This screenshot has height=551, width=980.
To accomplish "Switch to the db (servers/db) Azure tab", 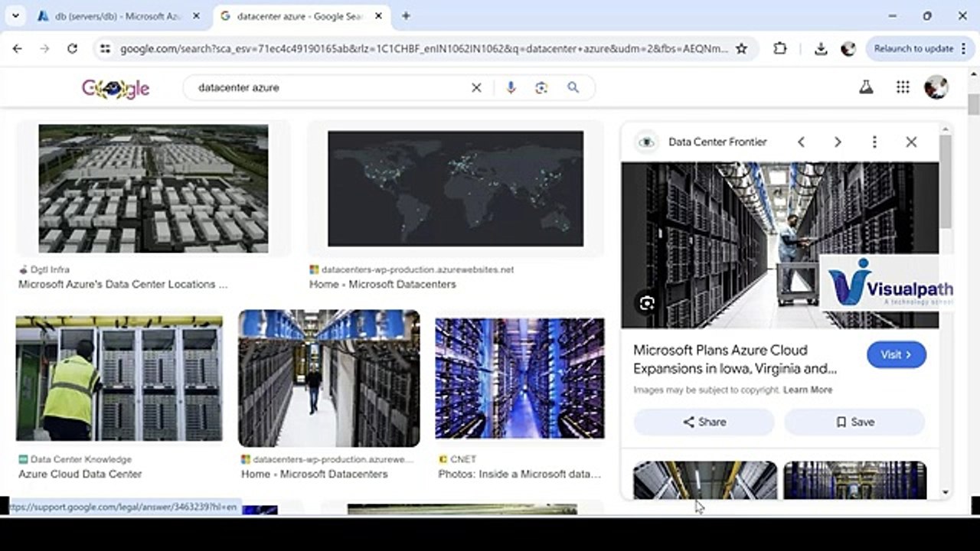I will [119, 16].
